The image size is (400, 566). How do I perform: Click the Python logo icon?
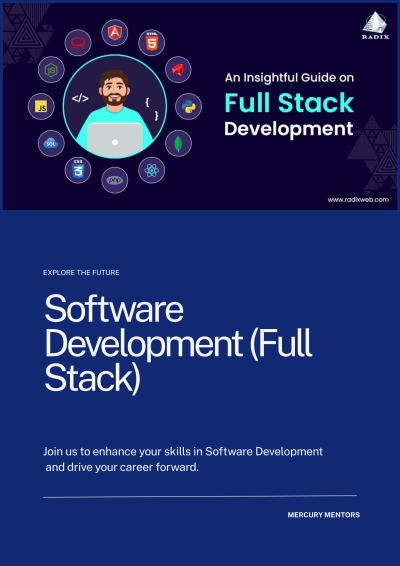pyautogui.click(x=188, y=106)
